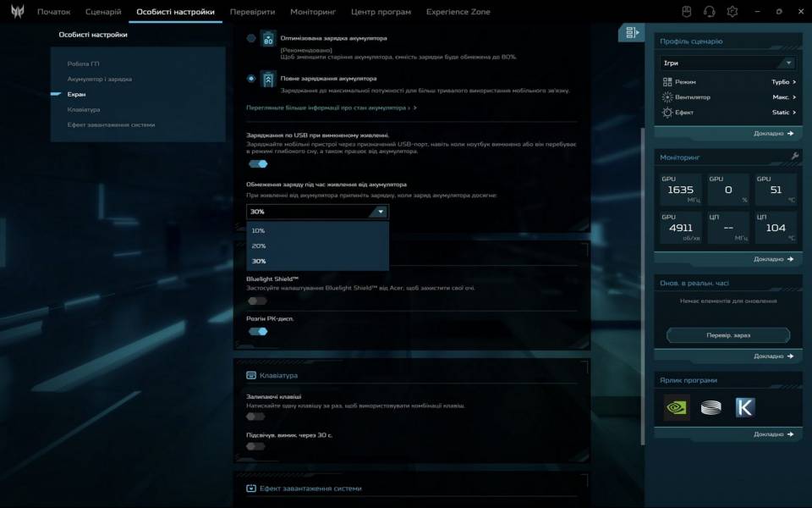Turn on the Залипаючі клавіші toggle
The image size is (812, 508).
[x=256, y=417]
